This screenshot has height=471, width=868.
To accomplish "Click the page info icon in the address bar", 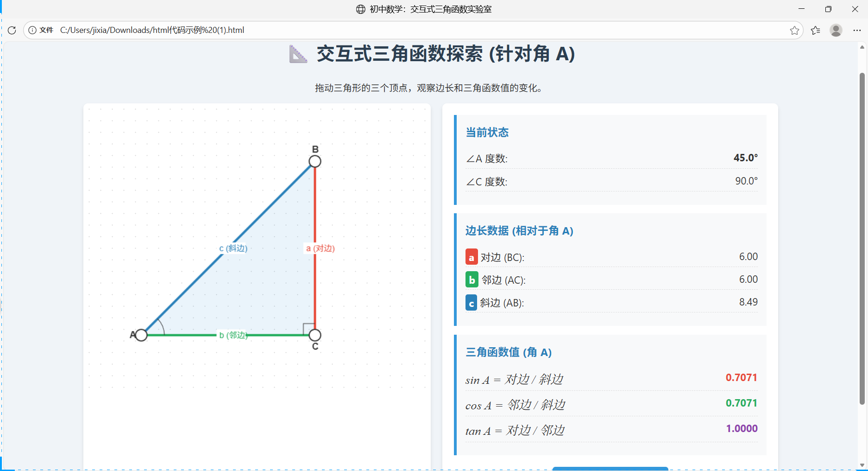I will [31, 30].
